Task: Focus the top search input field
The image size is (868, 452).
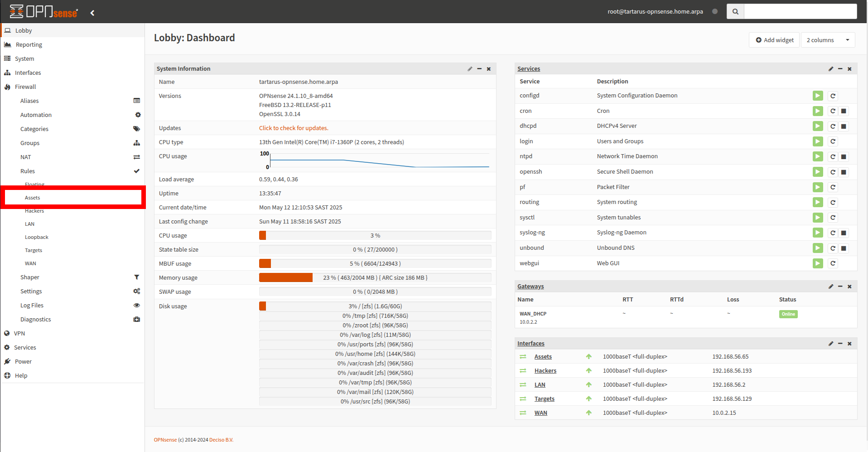Action: click(x=800, y=12)
